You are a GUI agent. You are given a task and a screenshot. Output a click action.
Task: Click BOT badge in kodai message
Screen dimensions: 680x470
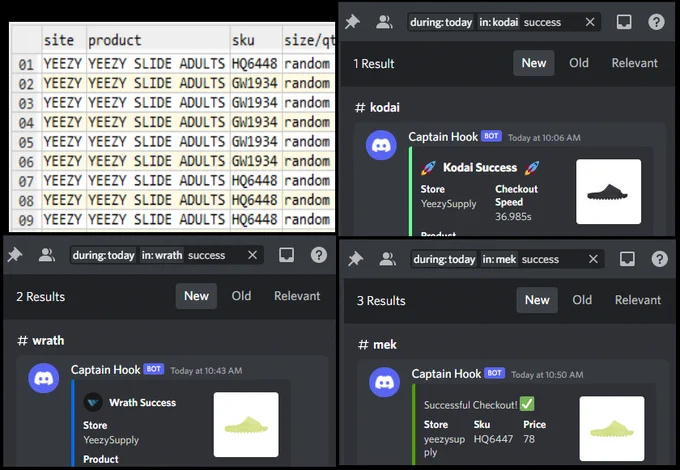[491, 136]
